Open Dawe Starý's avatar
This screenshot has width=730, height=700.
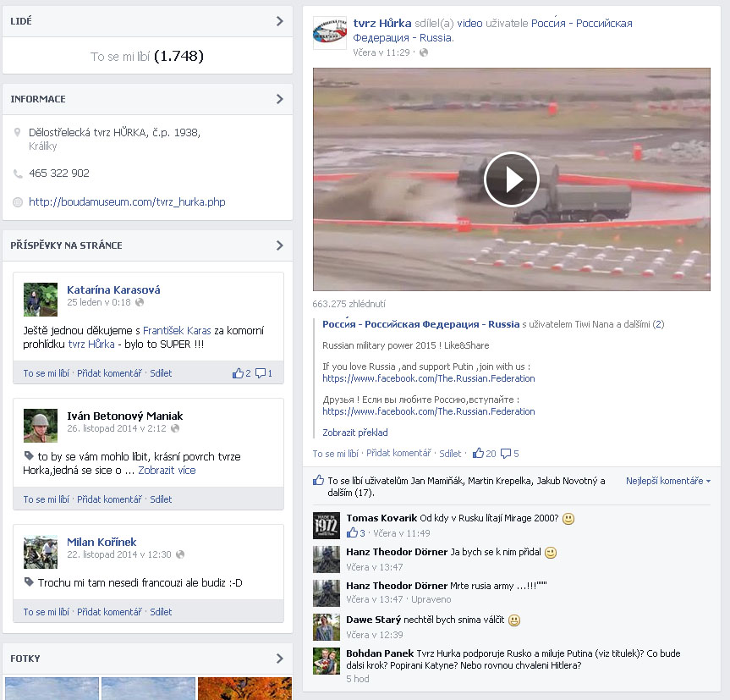[327, 627]
